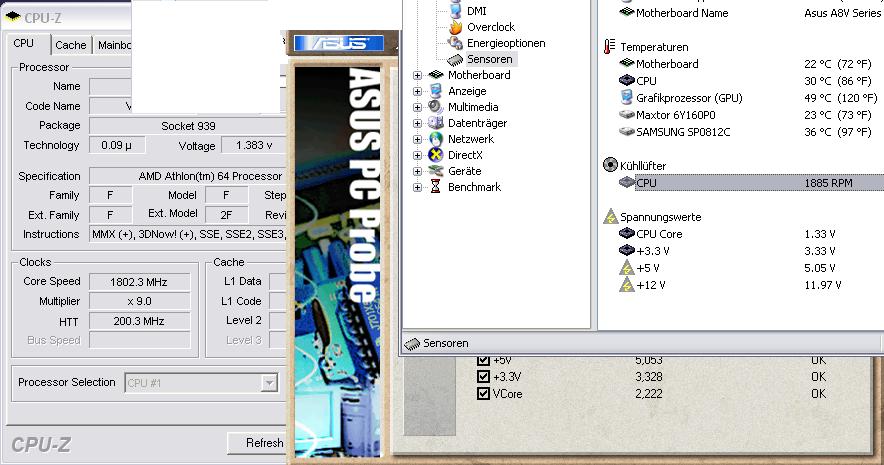Expand the Benchmark tree node
Viewport: 884px width, 465px height.
pos(417,187)
